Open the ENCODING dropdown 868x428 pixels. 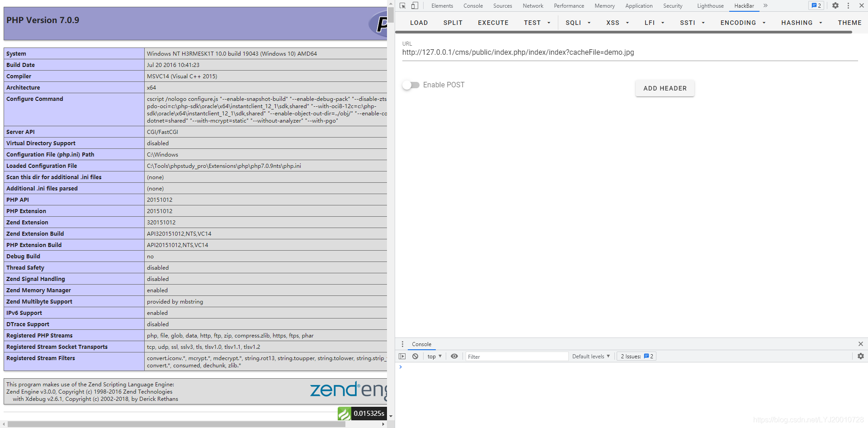click(x=743, y=23)
